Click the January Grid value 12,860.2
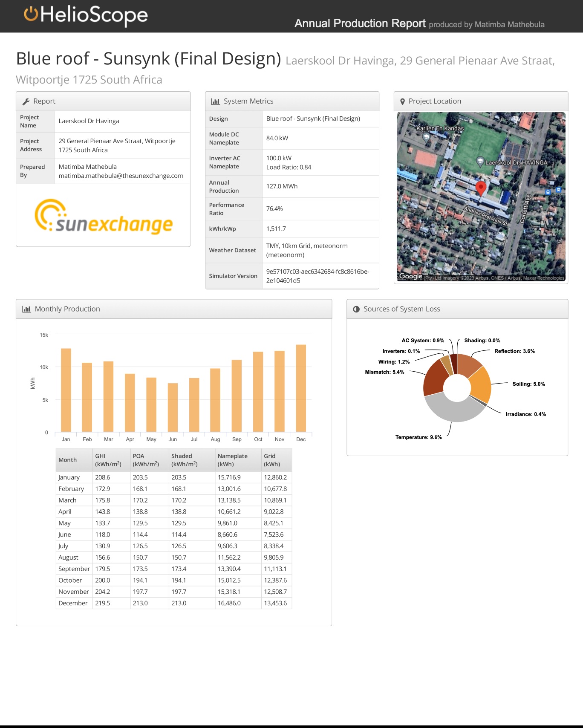 [x=275, y=477]
